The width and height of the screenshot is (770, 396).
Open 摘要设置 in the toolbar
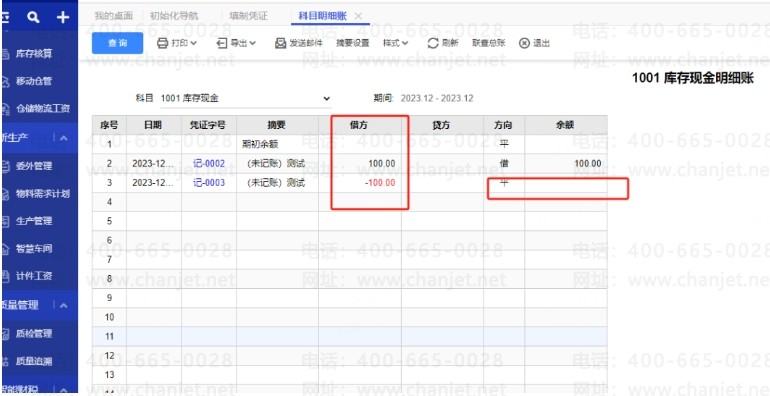pos(353,43)
